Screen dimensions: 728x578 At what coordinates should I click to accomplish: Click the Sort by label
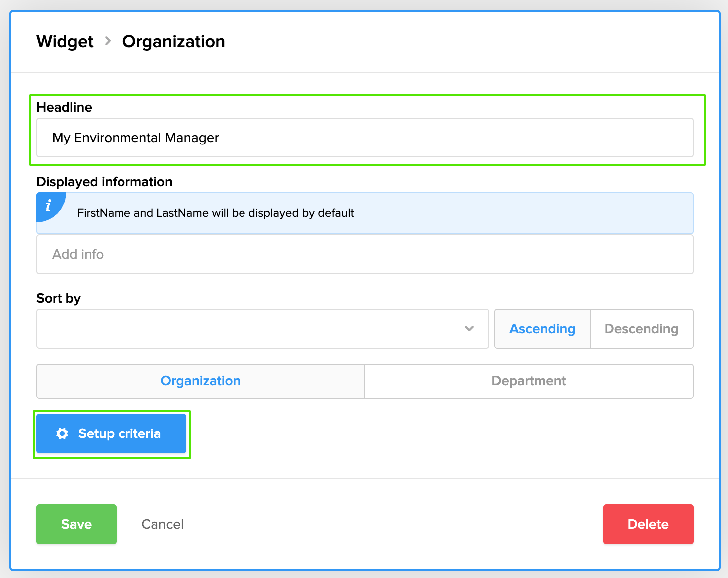coord(58,298)
